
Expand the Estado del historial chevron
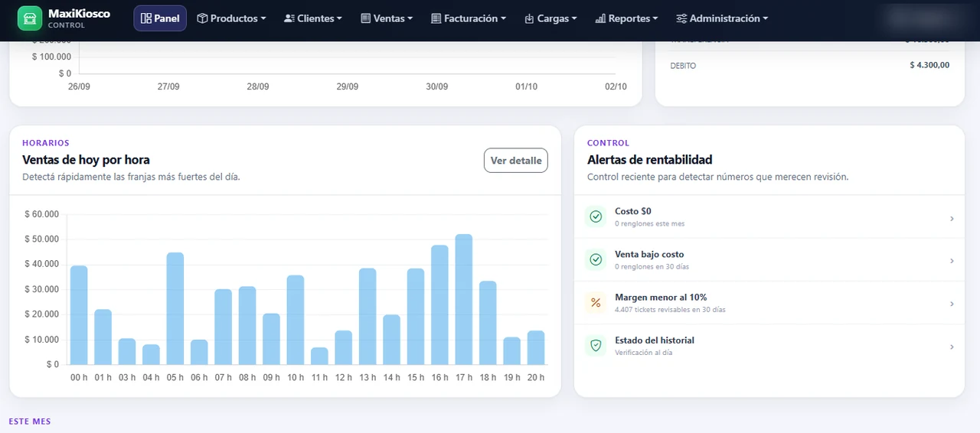point(952,347)
